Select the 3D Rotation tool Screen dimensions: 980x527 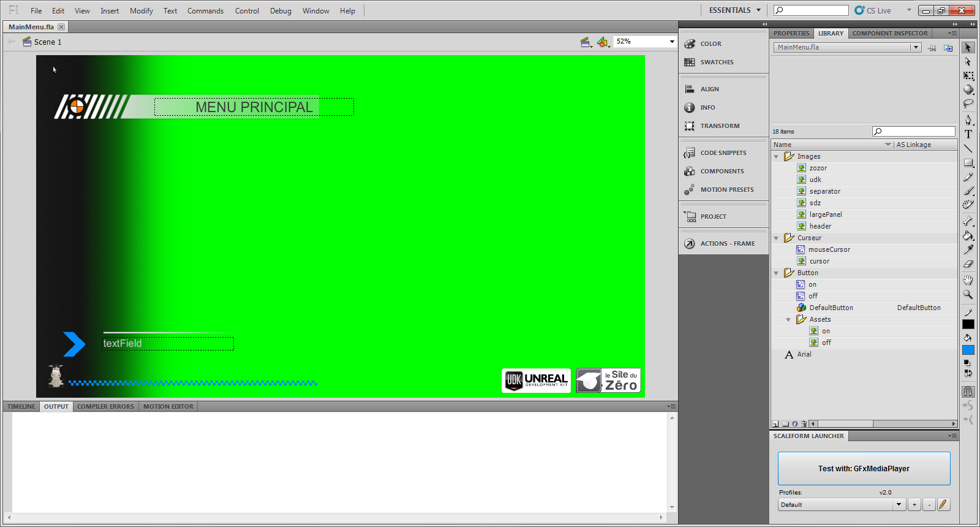[968, 89]
